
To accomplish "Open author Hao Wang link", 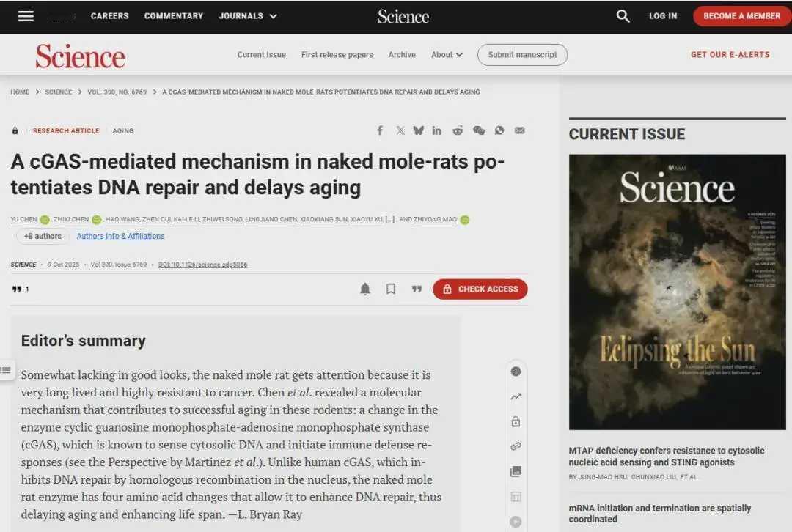I will point(122,220).
